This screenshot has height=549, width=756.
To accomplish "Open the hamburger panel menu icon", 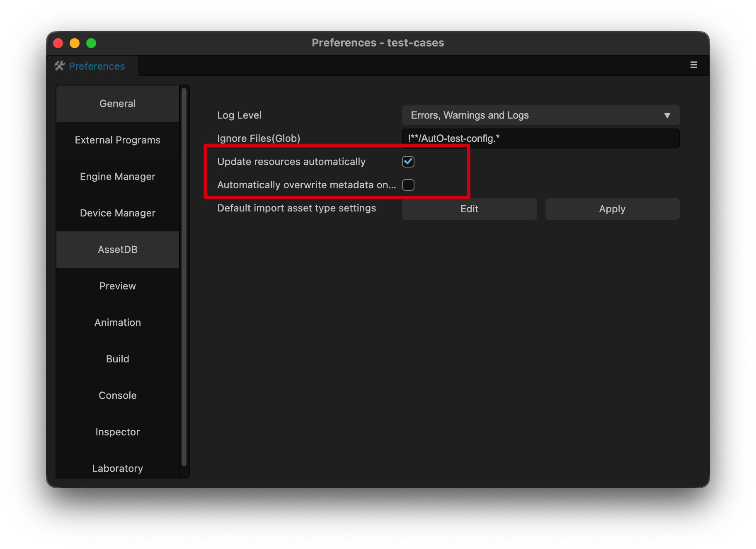I will tap(693, 65).
